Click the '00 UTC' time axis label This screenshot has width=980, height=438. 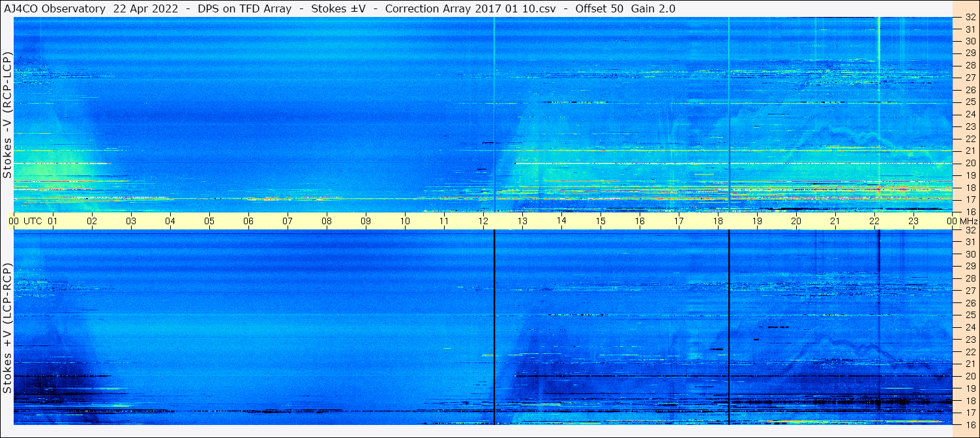pos(25,221)
